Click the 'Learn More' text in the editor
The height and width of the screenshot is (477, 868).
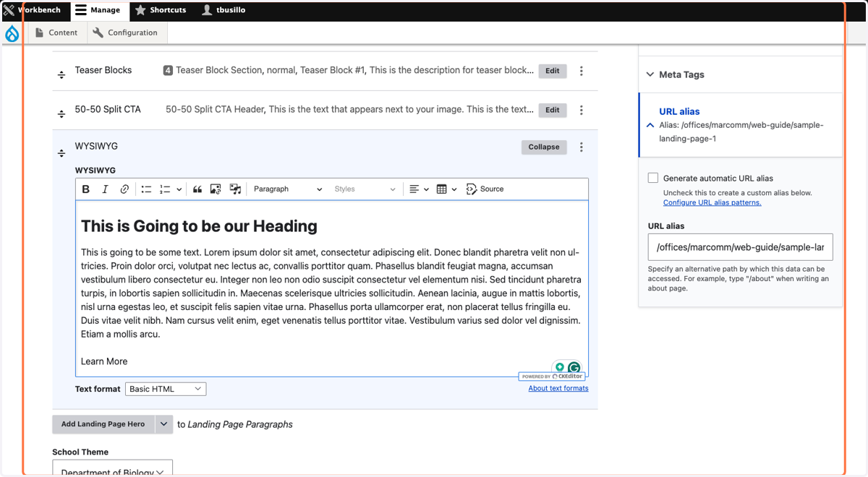pos(104,361)
